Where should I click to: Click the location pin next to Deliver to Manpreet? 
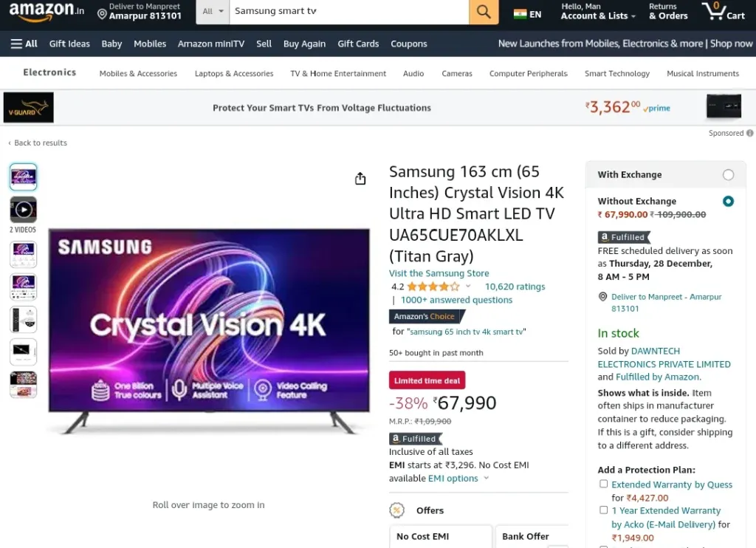(x=102, y=15)
